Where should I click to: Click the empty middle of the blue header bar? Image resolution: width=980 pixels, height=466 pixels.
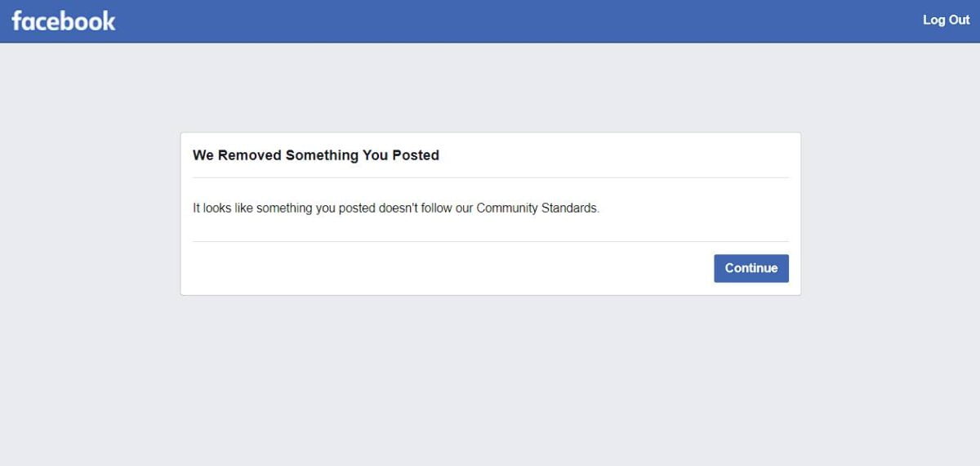[x=490, y=21]
